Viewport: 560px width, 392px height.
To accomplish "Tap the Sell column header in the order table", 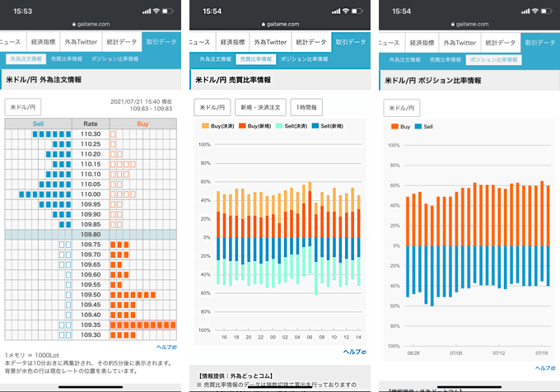I will coord(38,124).
